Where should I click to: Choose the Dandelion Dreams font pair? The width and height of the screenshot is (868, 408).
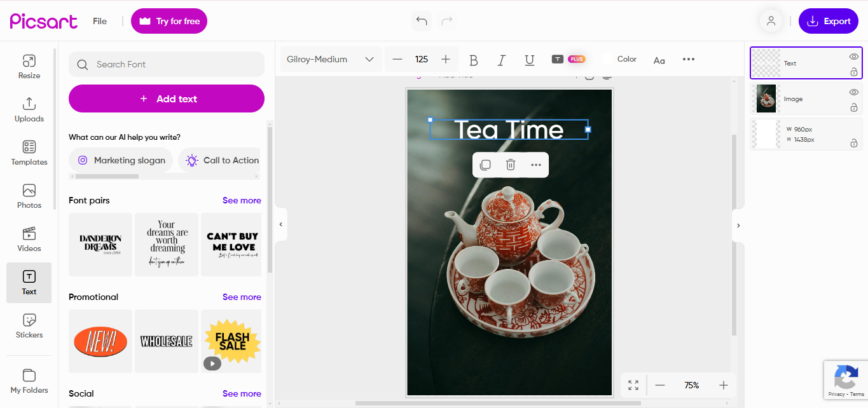coord(100,245)
